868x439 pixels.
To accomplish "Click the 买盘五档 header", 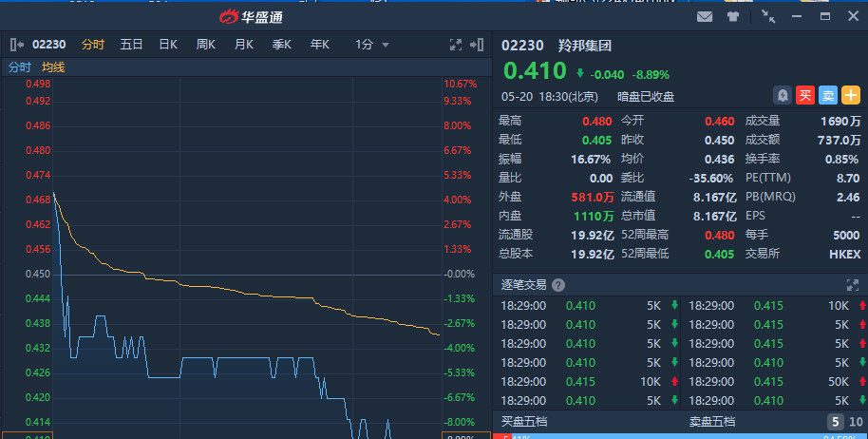I will pyautogui.click(x=523, y=422).
